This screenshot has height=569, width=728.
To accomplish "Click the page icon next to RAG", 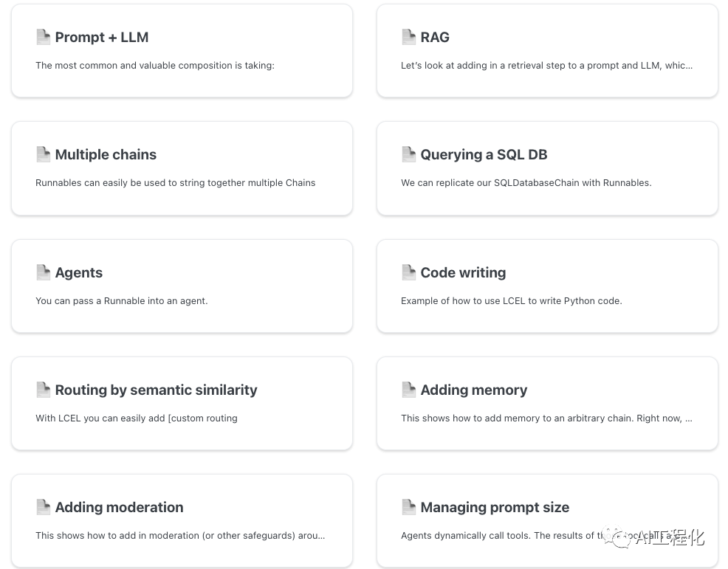I will (408, 37).
